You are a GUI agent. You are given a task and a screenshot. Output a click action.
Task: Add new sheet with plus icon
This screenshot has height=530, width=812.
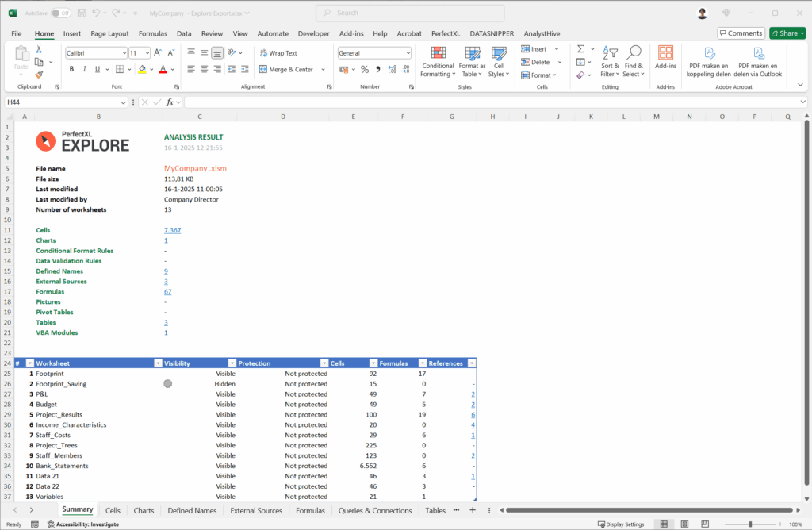(x=473, y=510)
